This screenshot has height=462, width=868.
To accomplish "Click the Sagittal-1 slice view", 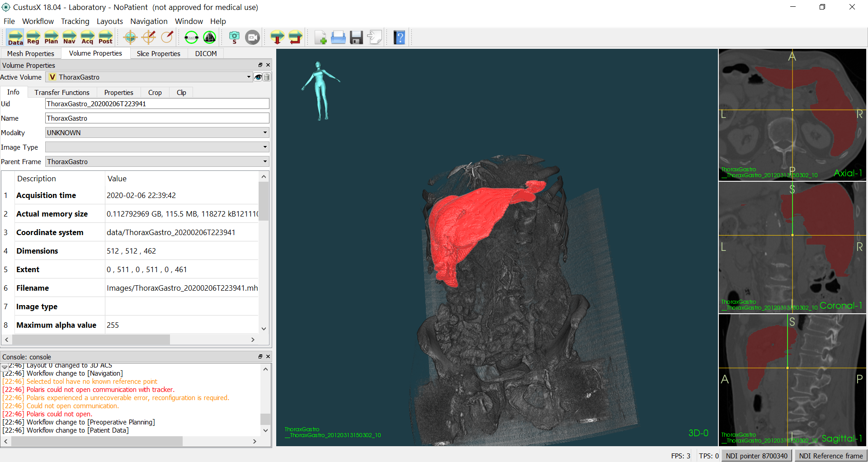I will coord(793,380).
